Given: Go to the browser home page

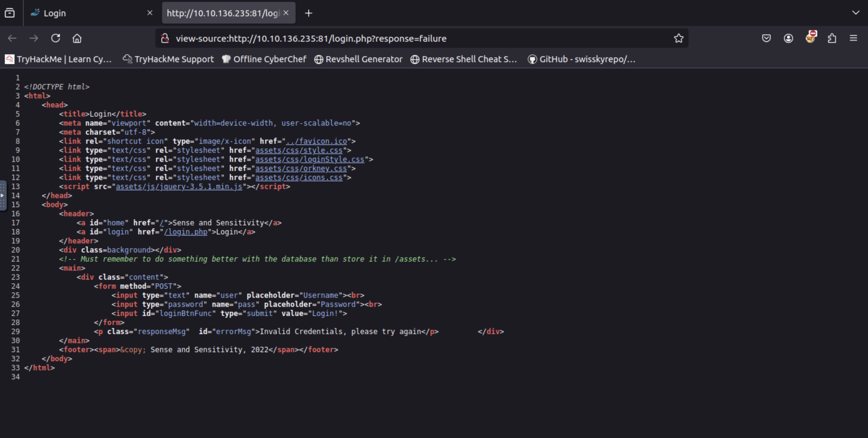Looking at the screenshot, I should (77, 38).
